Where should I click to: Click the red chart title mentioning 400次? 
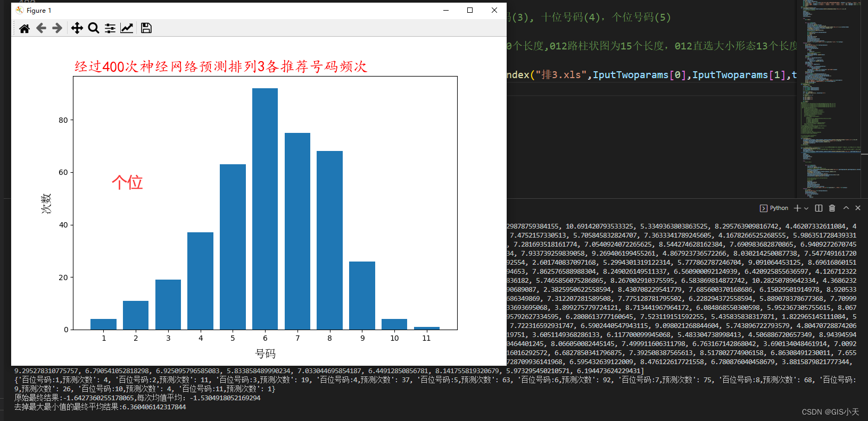(x=221, y=66)
